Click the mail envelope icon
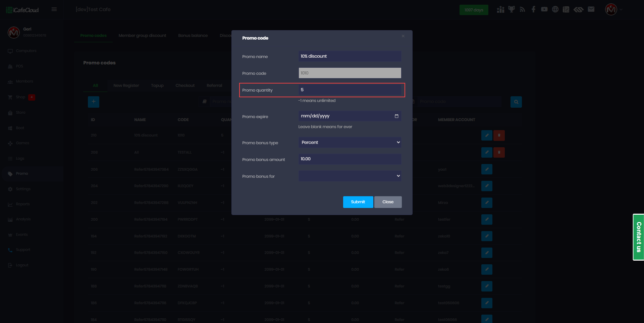The height and width of the screenshot is (323, 644). (x=591, y=9)
